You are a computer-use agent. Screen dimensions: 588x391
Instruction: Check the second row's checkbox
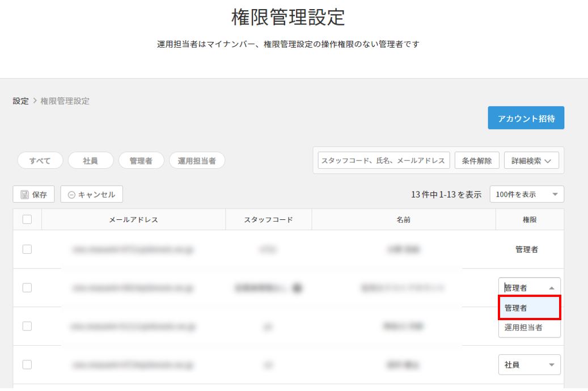point(27,288)
